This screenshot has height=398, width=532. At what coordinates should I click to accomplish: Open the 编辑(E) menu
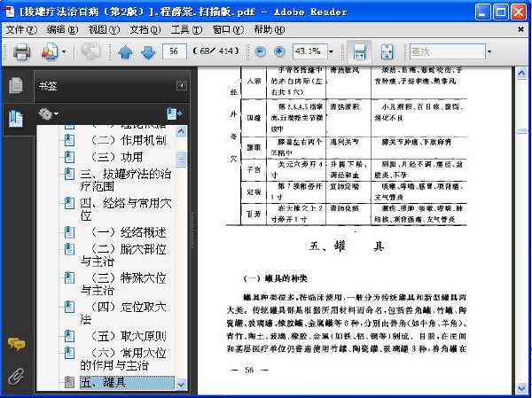click(x=62, y=30)
